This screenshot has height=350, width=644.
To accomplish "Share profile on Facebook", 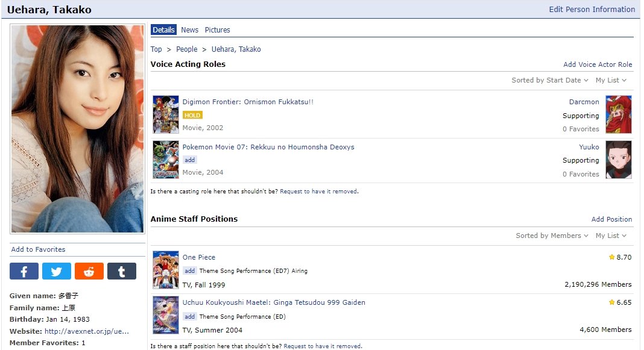I will tap(24, 271).
